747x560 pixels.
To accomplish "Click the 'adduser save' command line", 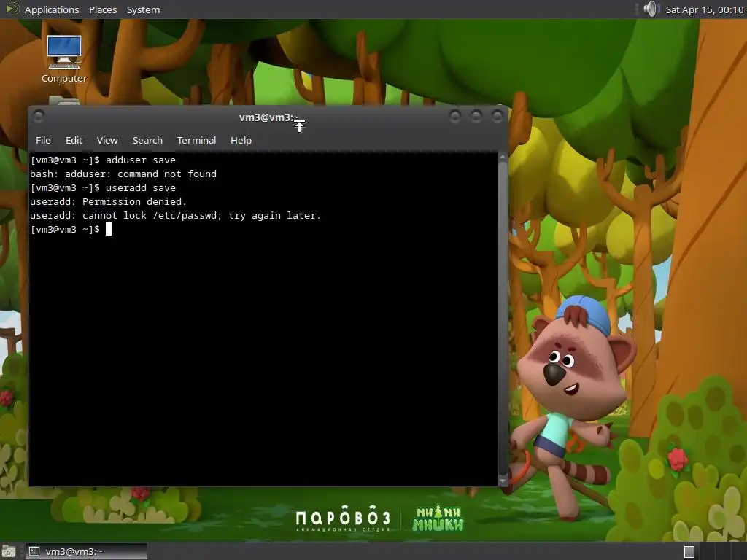I will click(x=103, y=160).
